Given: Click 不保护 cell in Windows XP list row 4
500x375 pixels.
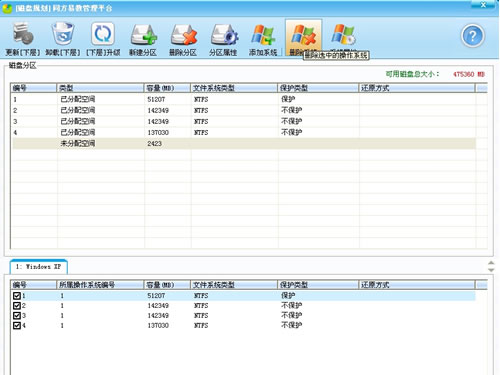Looking at the screenshot, I should click(292, 325).
